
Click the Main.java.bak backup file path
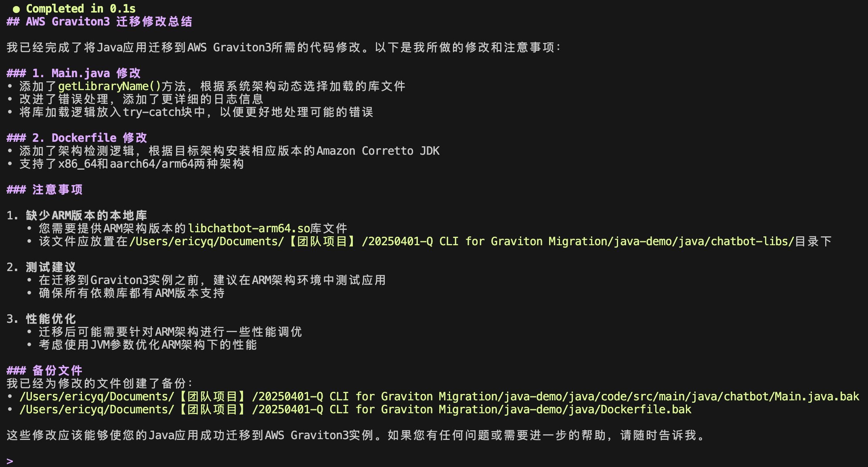click(439, 396)
